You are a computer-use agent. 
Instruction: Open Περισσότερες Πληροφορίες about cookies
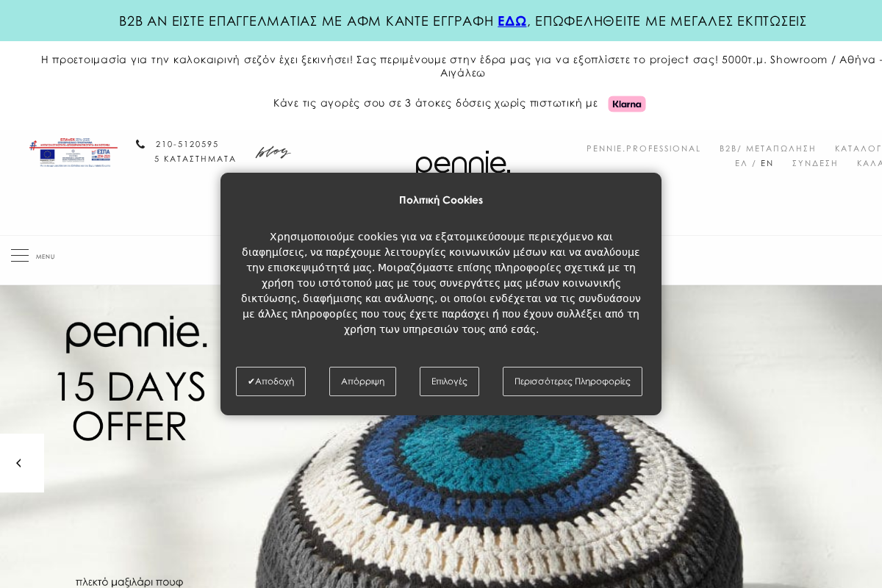(573, 381)
